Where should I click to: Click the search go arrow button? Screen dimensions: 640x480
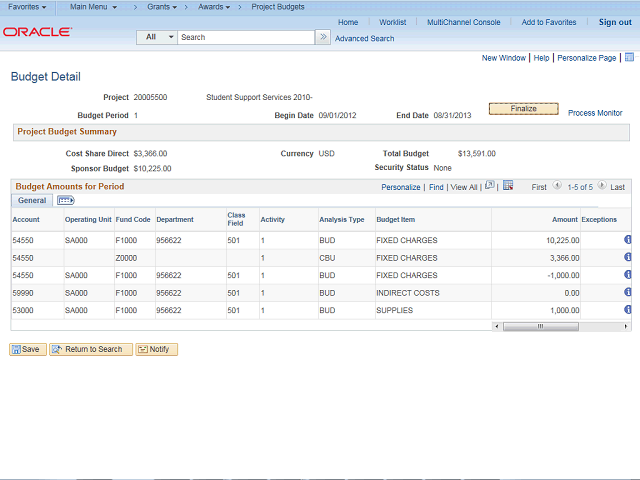click(323, 37)
